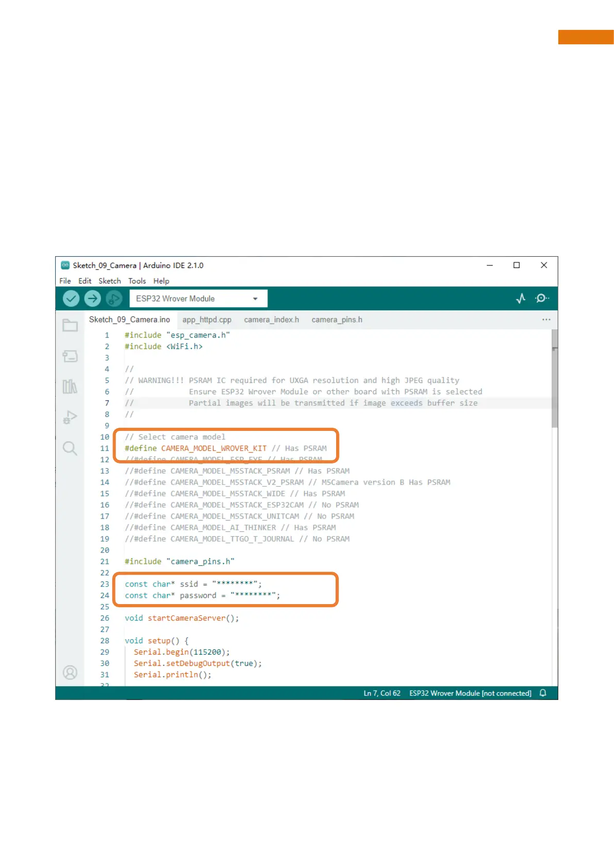Switch to the camera_index.h tab
Screen dimensions: 614x868
(x=272, y=320)
